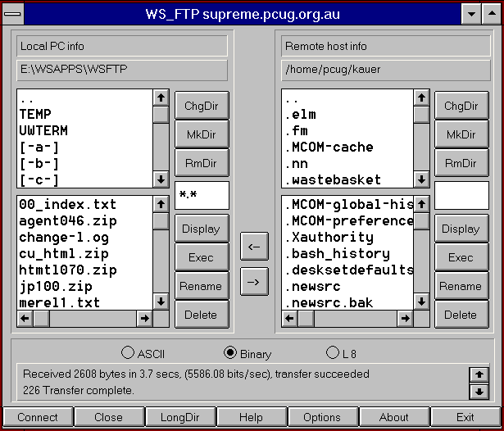
Task: Click left arrow of local file horizontal scrollbar
Action: pos(25,319)
